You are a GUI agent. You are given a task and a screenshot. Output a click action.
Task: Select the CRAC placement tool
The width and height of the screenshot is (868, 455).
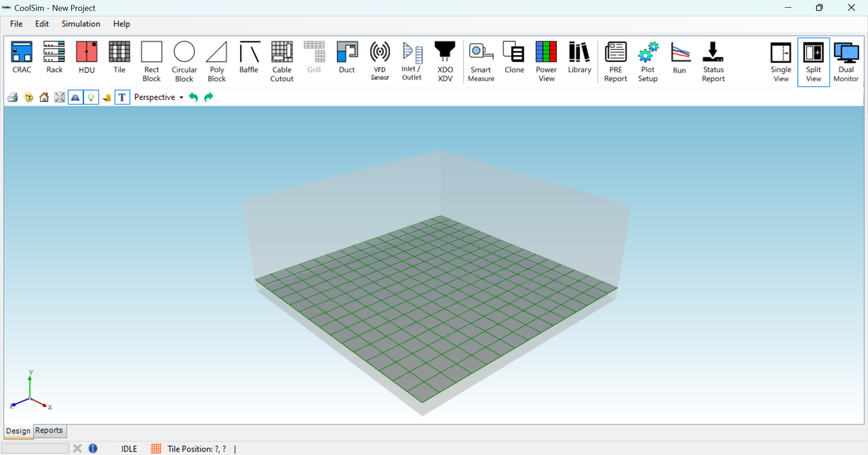click(x=21, y=59)
